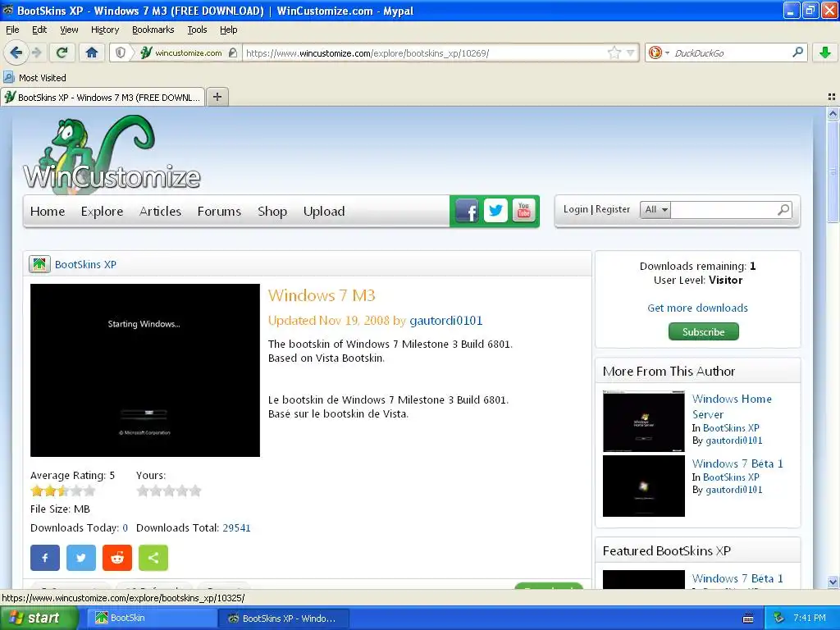This screenshot has width=840, height=630.
Task: Click the keyboard icon in system tray
Action: pyautogui.click(x=748, y=619)
